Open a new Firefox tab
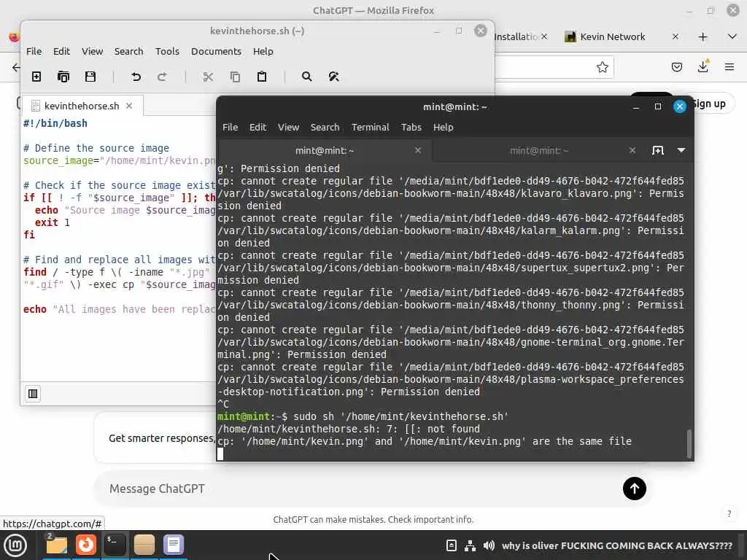This screenshot has width=747, height=560. pos(703,36)
